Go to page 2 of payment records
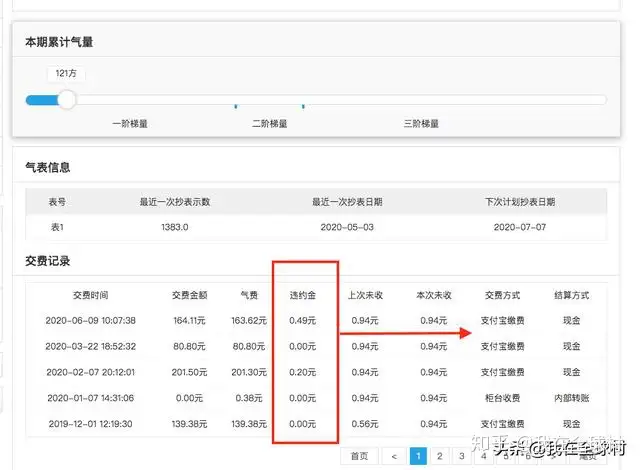The height and width of the screenshot is (470, 640). click(x=440, y=456)
